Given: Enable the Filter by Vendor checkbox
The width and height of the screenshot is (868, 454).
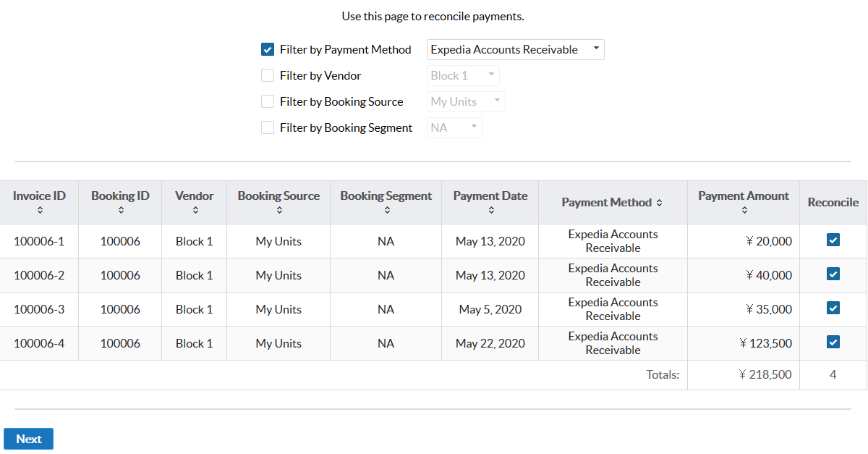Looking at the screenshot, I should click(268, 76).
